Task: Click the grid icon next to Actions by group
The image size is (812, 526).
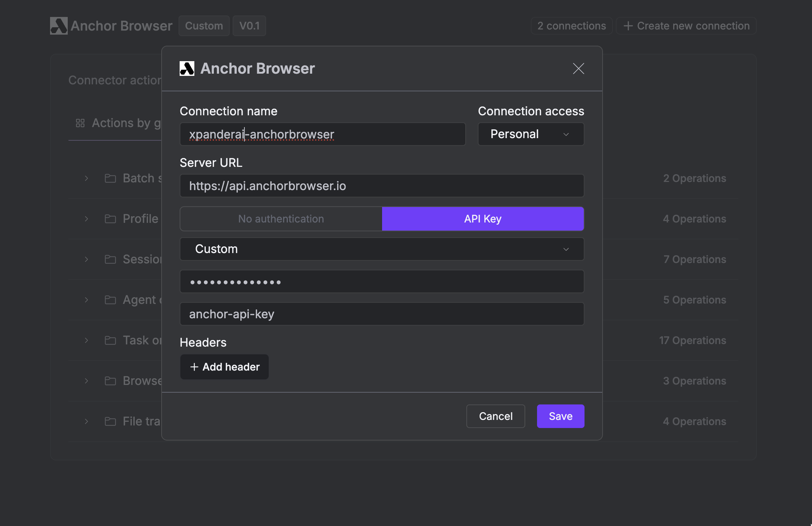Action: click(x=80, y=123)
